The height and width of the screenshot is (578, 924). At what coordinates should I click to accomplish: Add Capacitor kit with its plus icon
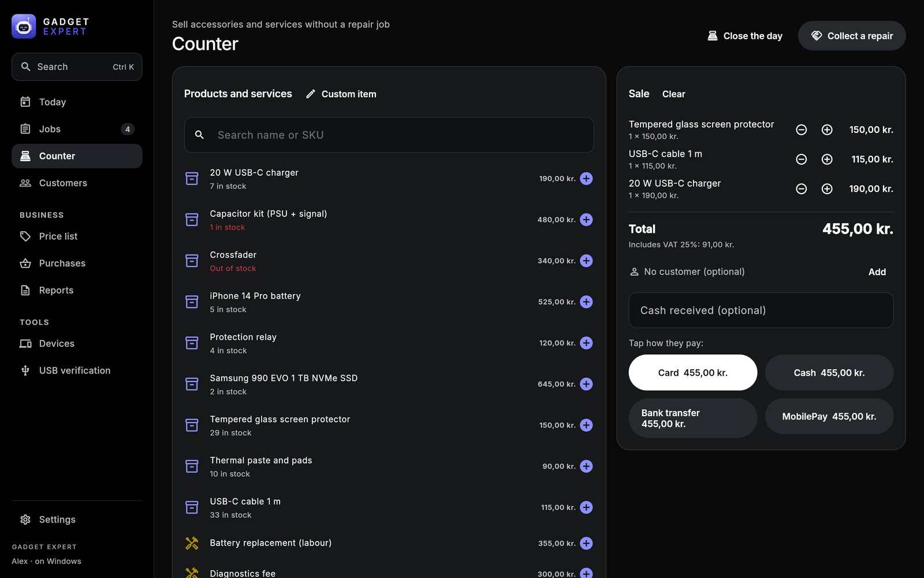pyautogui.click(x=586, y=220)
